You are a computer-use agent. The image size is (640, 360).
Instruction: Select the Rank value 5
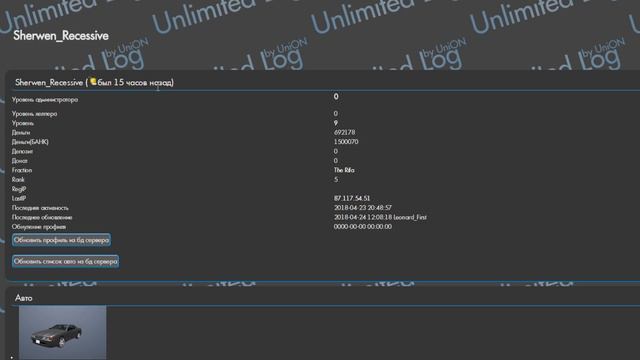pos(336,180)
